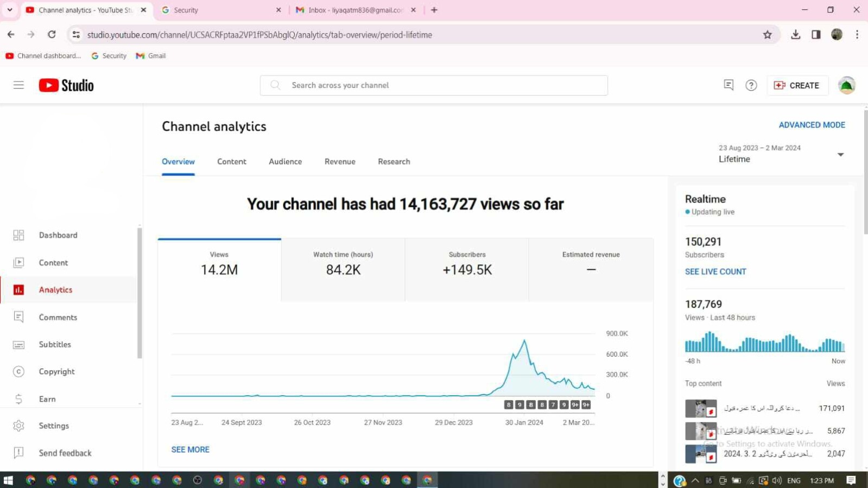Open the channel comments notification icon
Image resolution: width=868 pixels, height=488 pixels.
point(728,85)
